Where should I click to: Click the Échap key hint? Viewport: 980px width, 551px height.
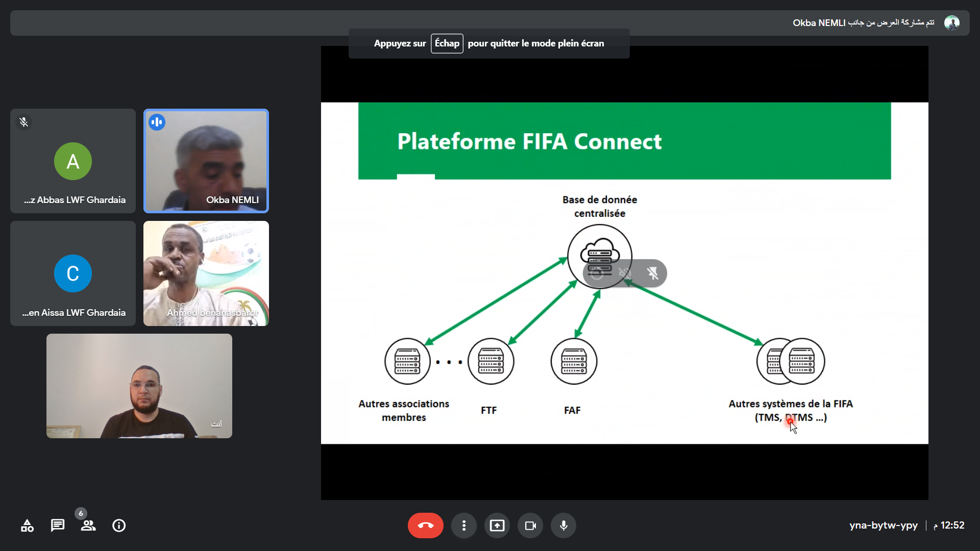pos(447,43)
